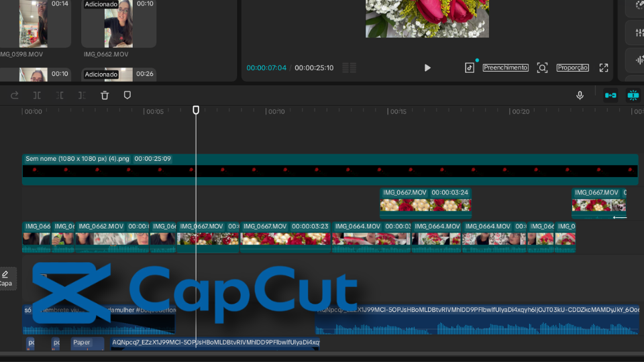Click the split clip tool

[37, 95]
